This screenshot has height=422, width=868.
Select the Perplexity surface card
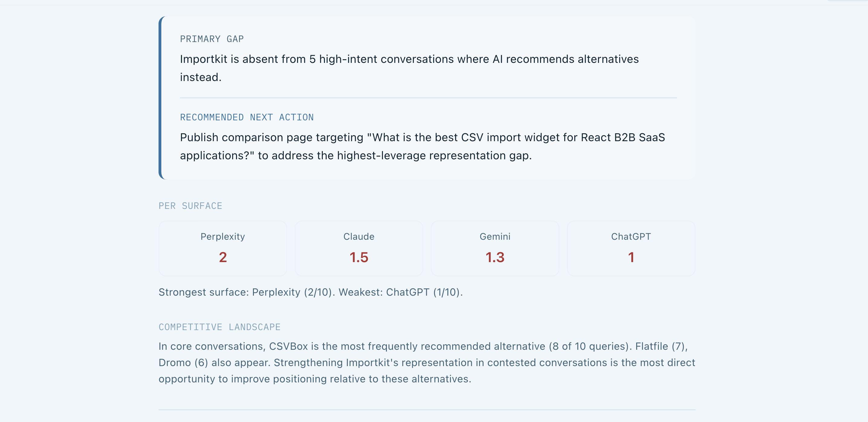click(223, 248)
